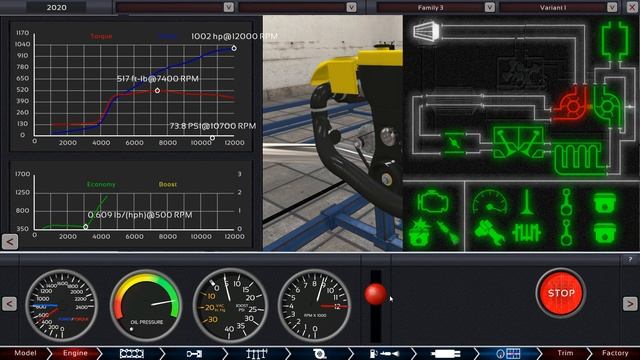The image size is (640, 360).
Task: Click the check engine warning icon
Action: coord(432,202)
